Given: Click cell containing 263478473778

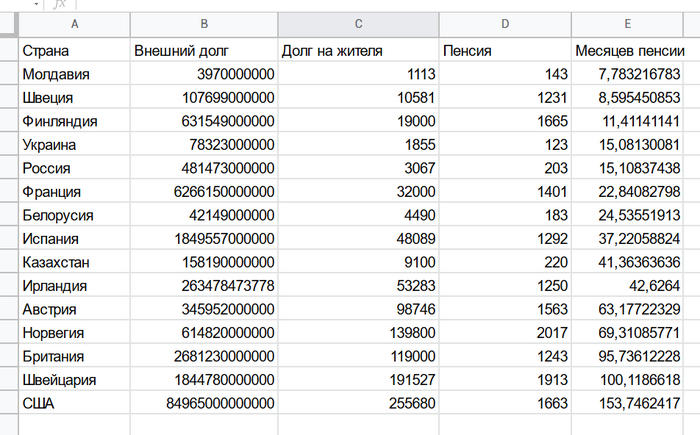Looking at the screenshot, I should 204,285.
